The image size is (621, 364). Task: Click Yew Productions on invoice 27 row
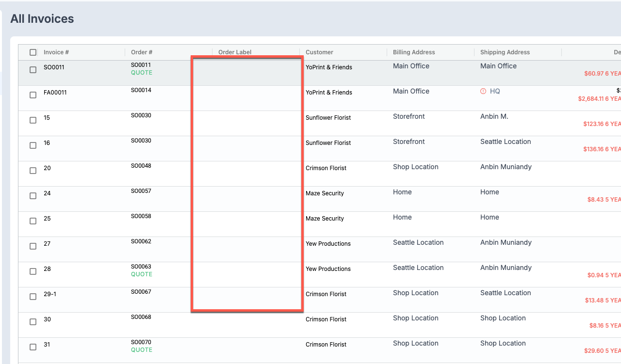coord(328,244)
